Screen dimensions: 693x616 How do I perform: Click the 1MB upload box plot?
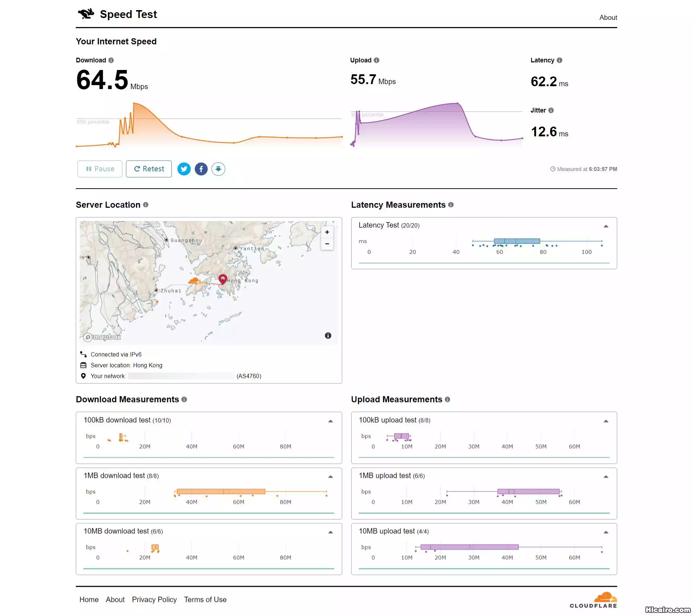point(504,492)
